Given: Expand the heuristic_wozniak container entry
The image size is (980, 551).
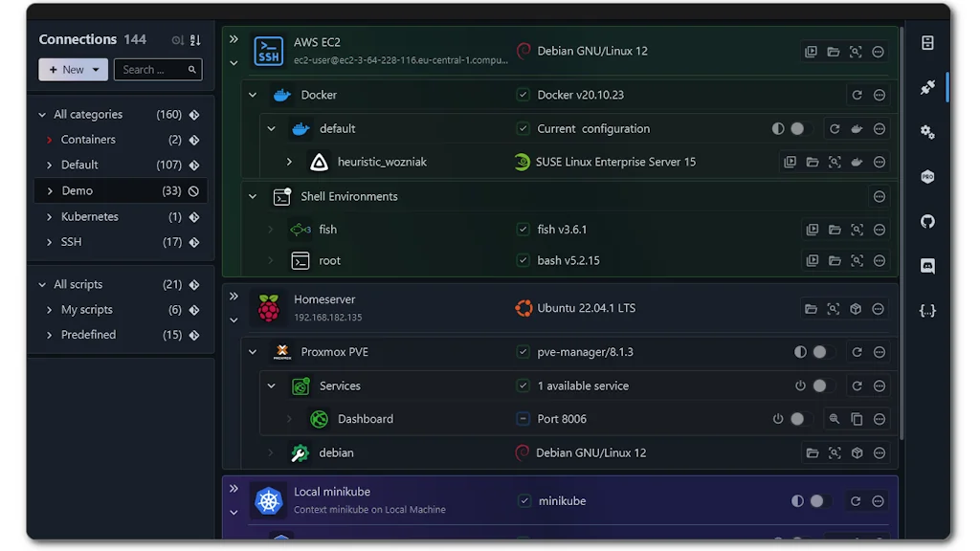Looking at the screenshot, I should pos(289,163).
